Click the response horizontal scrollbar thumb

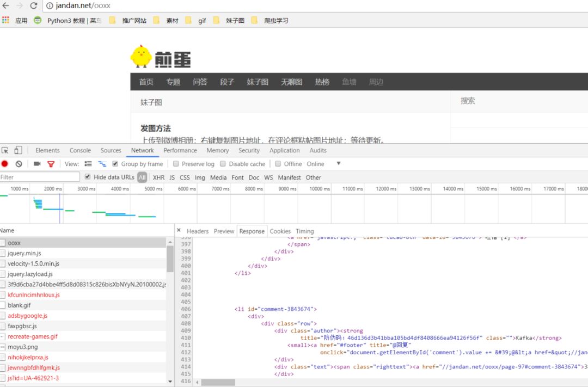click(x=218, y=382)
